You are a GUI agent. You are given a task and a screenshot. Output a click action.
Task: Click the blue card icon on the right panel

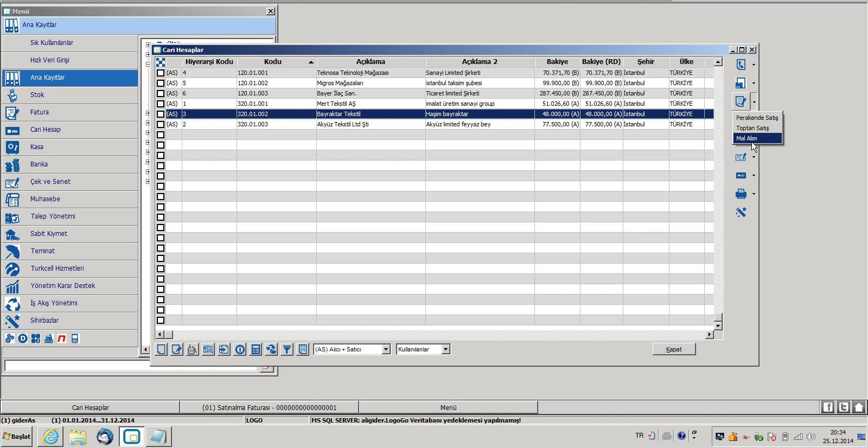pos(741,175)
